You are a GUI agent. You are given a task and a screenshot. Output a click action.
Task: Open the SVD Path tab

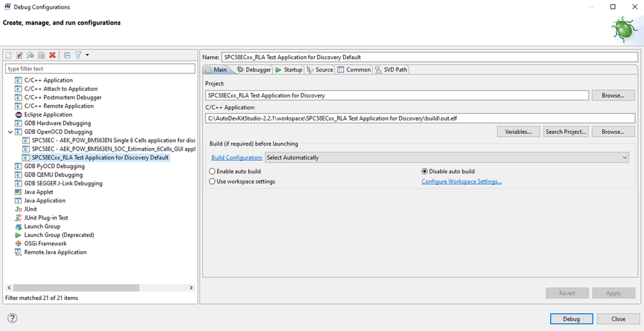[x=391, y=70]
